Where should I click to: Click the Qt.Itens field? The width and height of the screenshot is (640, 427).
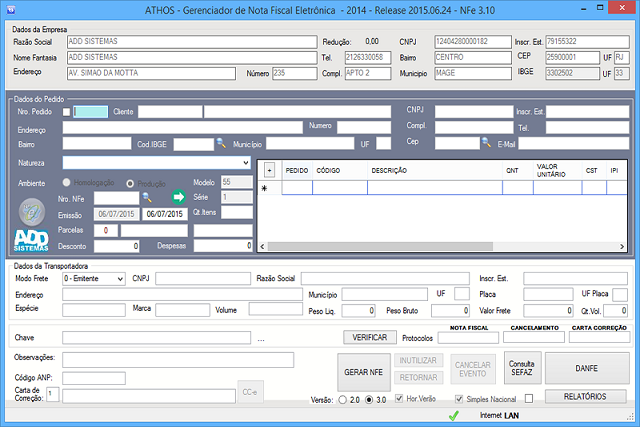pyautogui.click(x=237, y=212)
